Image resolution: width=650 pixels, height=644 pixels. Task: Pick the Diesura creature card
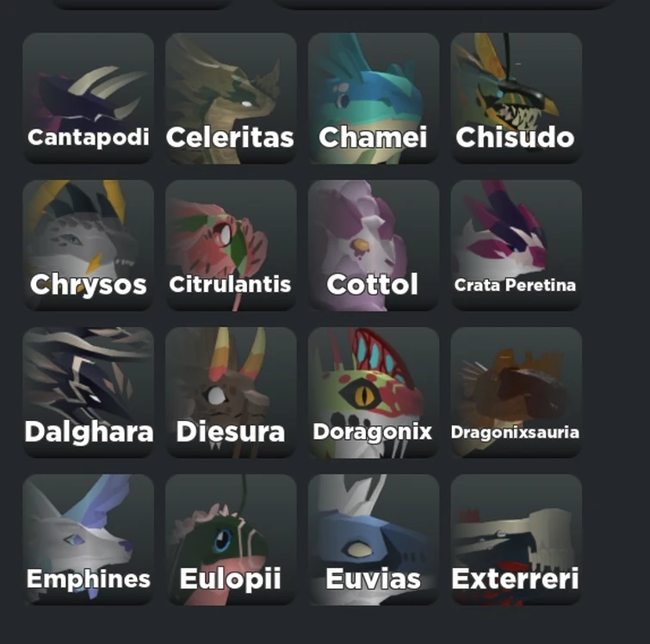coord(231,393)
